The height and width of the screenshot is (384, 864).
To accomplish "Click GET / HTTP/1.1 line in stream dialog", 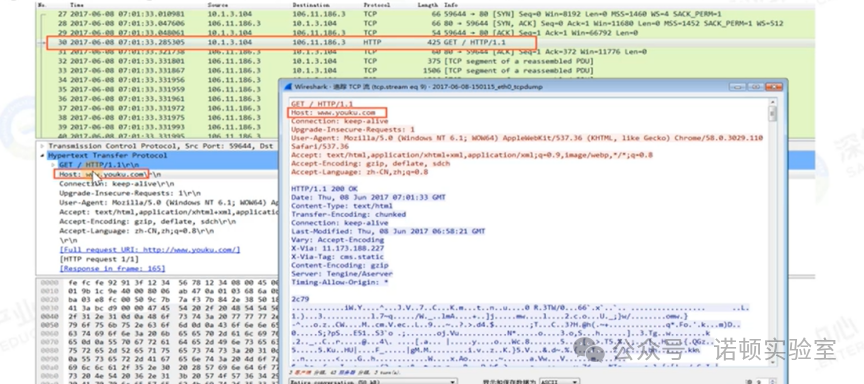I will (322, 104).
